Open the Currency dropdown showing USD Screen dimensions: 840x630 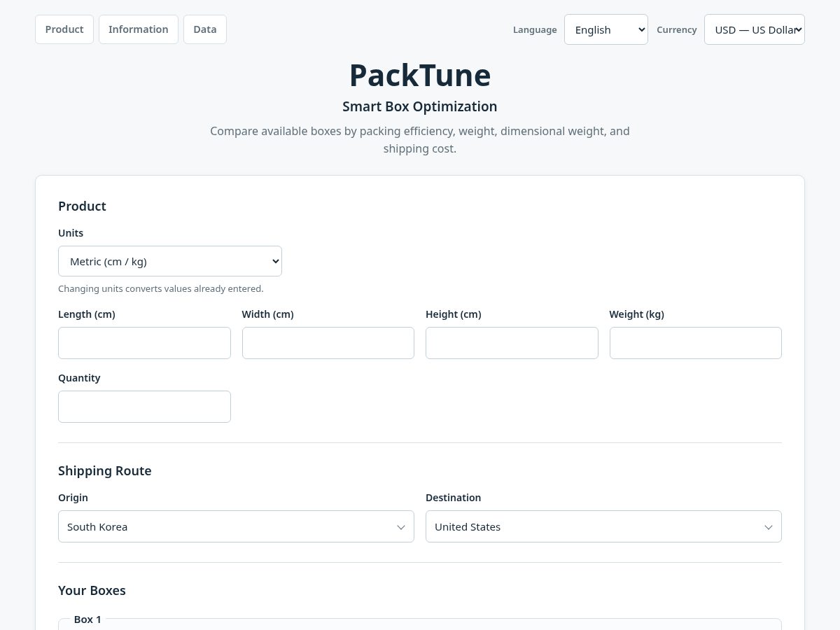pyautogui.click(x=755, y=29)
